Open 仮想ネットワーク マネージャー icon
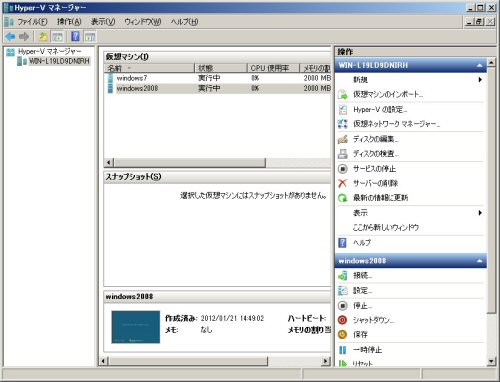Viewport: 500px width, 382px height. pyautogui.click(x=343, y=124)
